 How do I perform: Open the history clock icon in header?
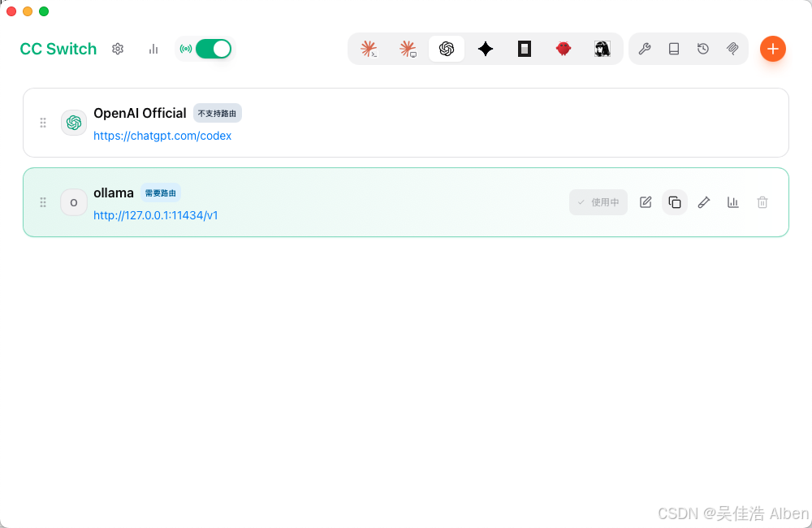point(702,49)
